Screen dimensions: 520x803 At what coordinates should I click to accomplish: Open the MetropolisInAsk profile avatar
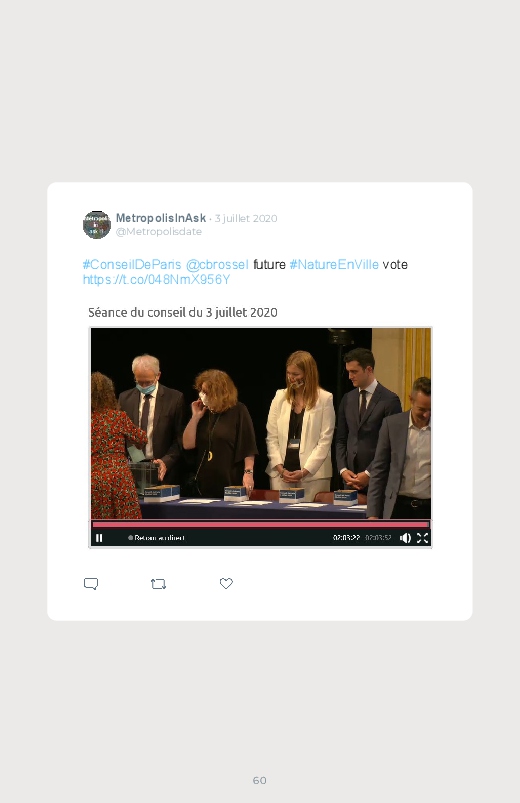(97, 224)
